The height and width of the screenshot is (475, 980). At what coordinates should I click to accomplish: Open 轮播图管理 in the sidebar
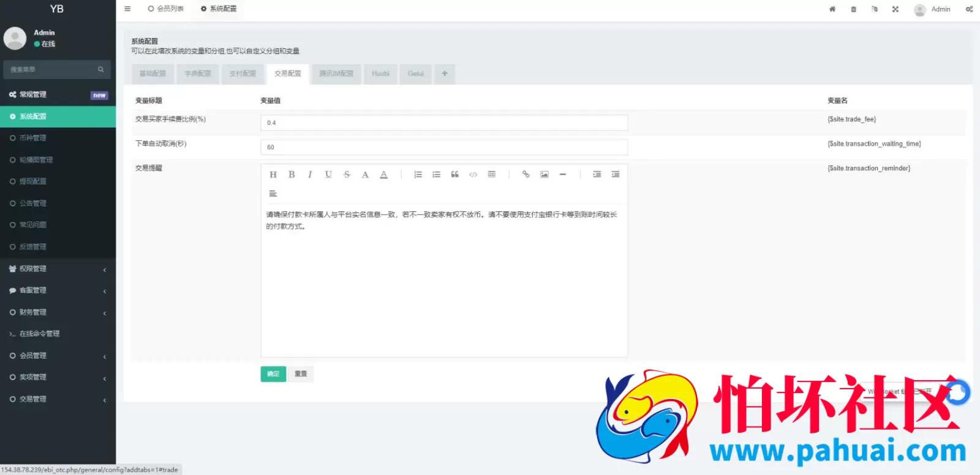tap(58, 160)
